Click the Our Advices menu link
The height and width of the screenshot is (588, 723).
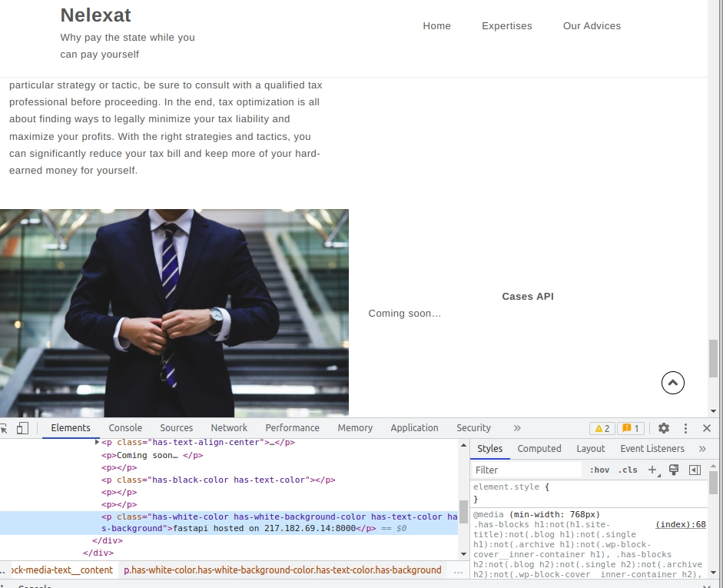pos(592,25)
